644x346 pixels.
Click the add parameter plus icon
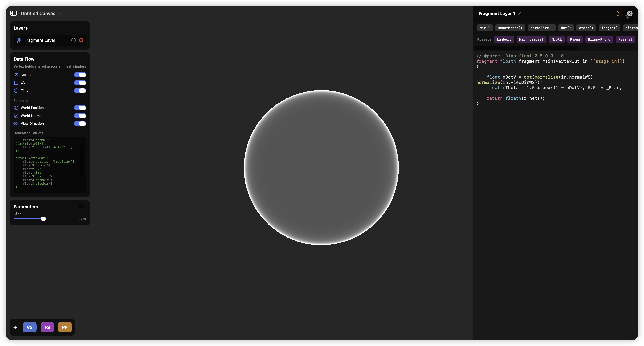coord(82,207)
